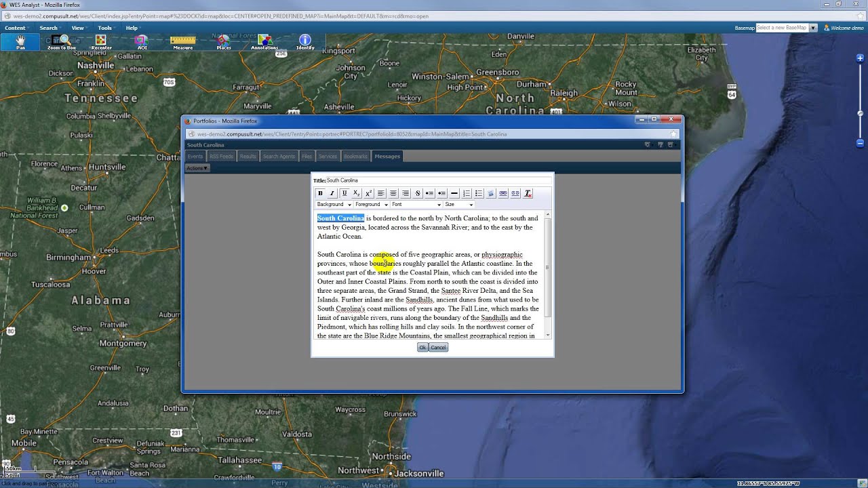Open the Places tool
868x488 pixels.
(x=223, y=42)
